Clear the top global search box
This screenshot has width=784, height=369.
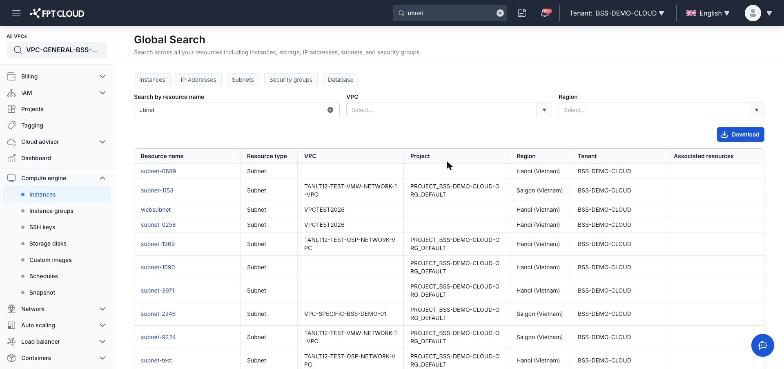500,14
